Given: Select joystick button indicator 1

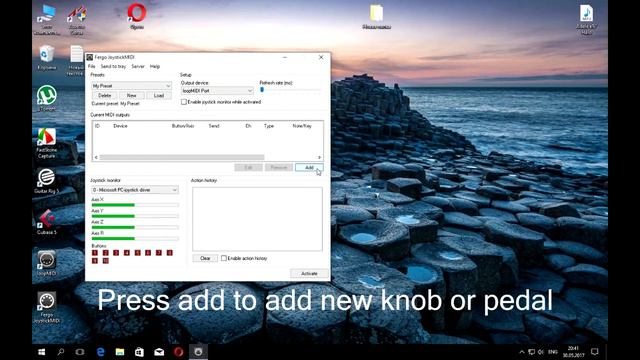Looking at the screenshot, I should 95,253.
